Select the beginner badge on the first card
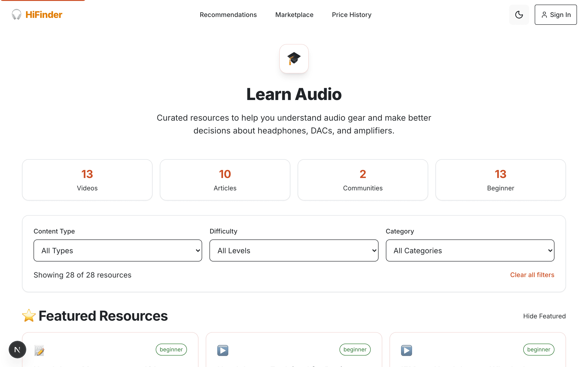The width and height of the screenshot is (588, 367). point(171,350)
